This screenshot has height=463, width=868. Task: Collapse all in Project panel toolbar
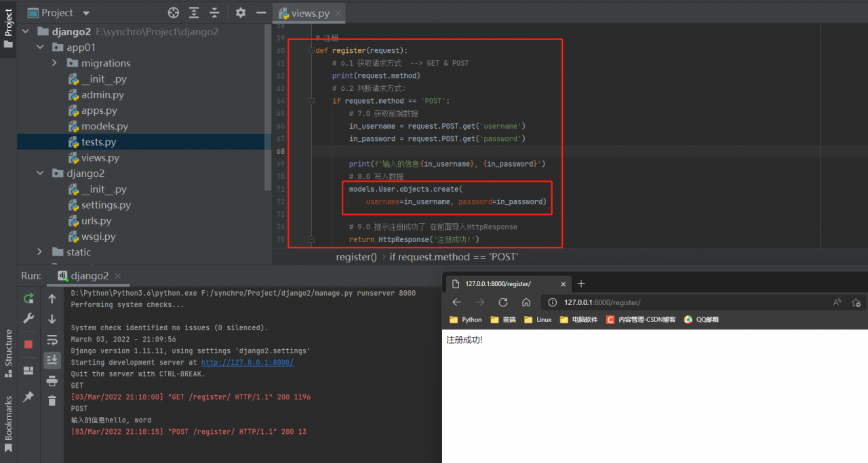click(x=215, y=13)
